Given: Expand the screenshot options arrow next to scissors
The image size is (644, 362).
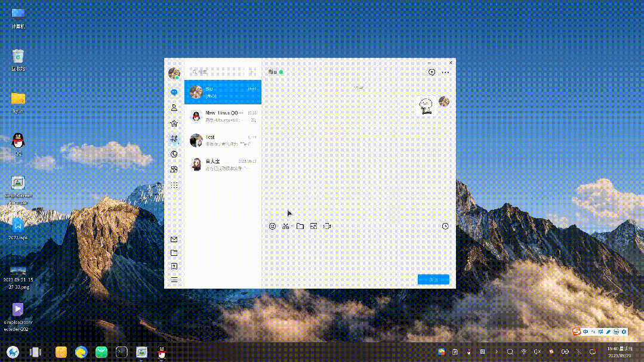Looking at the screenshot, I should point(292,227).
